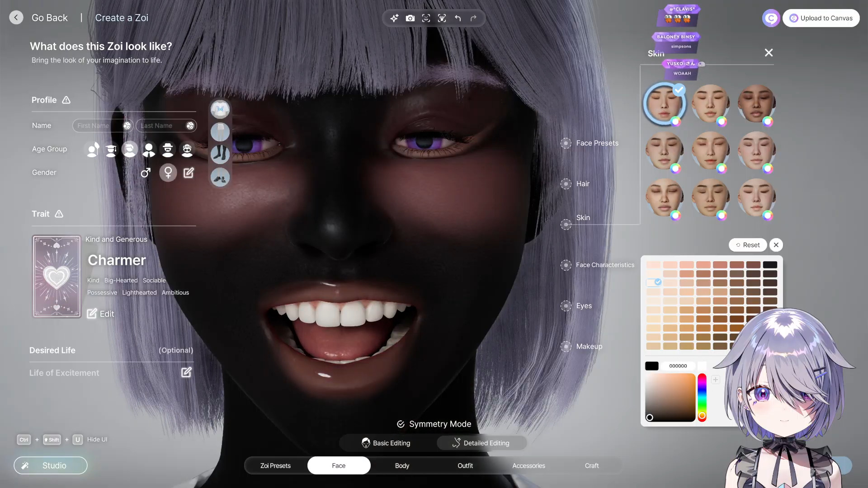Select the white pants outfit thumbnail
The height and width of the screenshot is (488, 868).
point(220,132)
